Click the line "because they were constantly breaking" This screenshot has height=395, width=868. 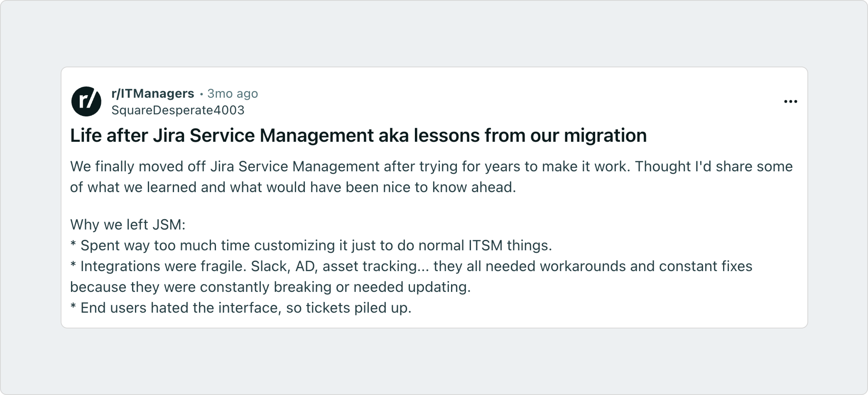click(270, 287)
